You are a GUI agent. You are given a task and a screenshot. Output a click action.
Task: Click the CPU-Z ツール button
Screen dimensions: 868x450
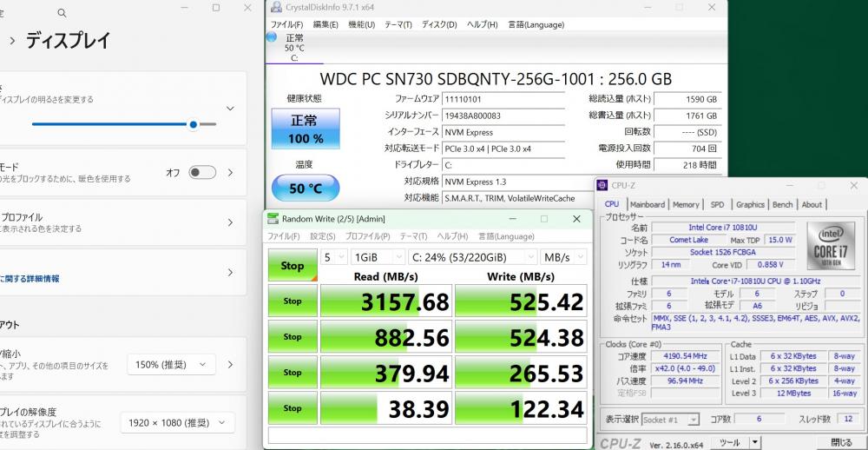730,443
